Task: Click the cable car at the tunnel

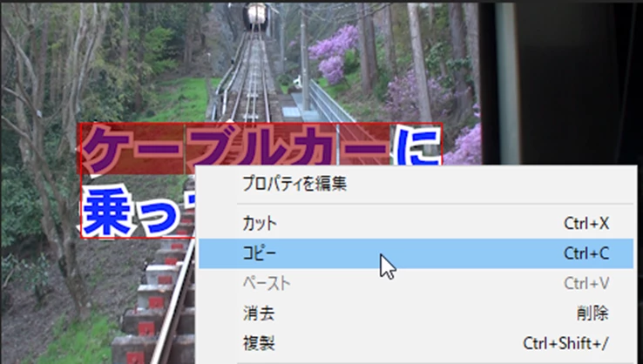Action: point(257,16)
